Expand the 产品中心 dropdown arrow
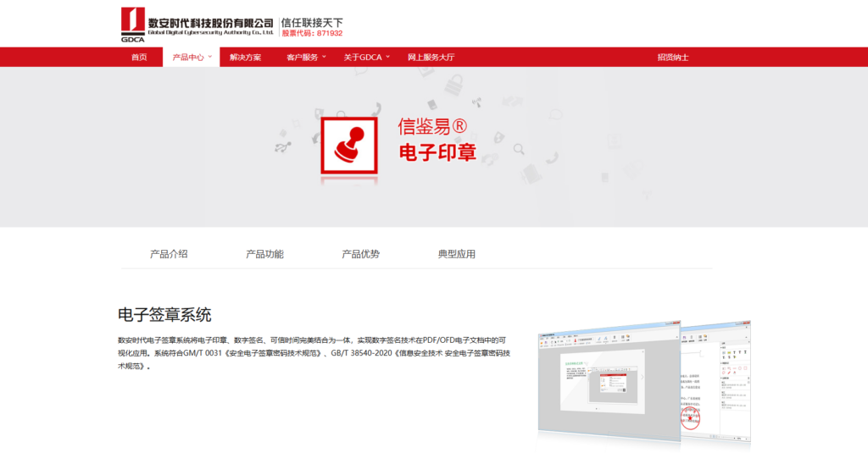Viewport: 868px width, 453px height. pyautogui.click(x=210, y=57)
